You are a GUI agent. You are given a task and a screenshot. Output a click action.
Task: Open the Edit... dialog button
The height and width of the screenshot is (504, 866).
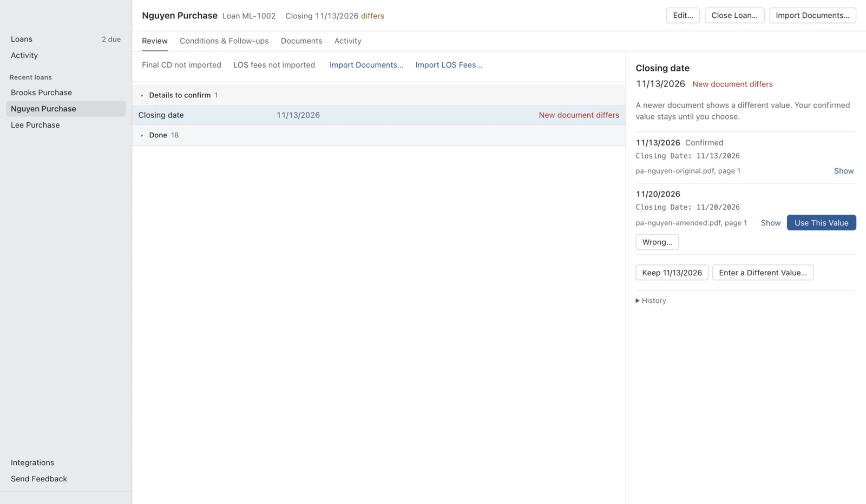pyautogui.click(x=683, y=15)
